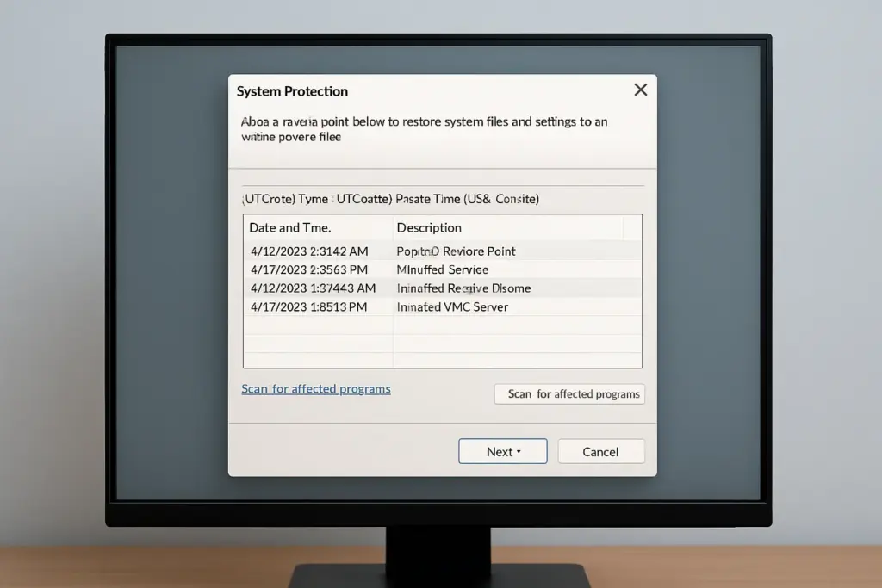The height and width of the screenshot is (588, 882).
Task: Click the boxed Scan for affected programs button
Action: point(569,394)
